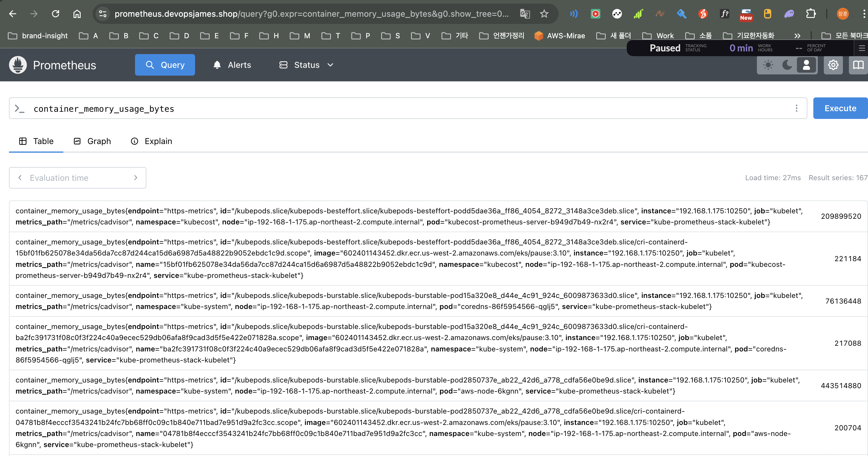The image size is (868, 456).
Task: Click the Prometheus flame logo
Action: click(18, 65)
